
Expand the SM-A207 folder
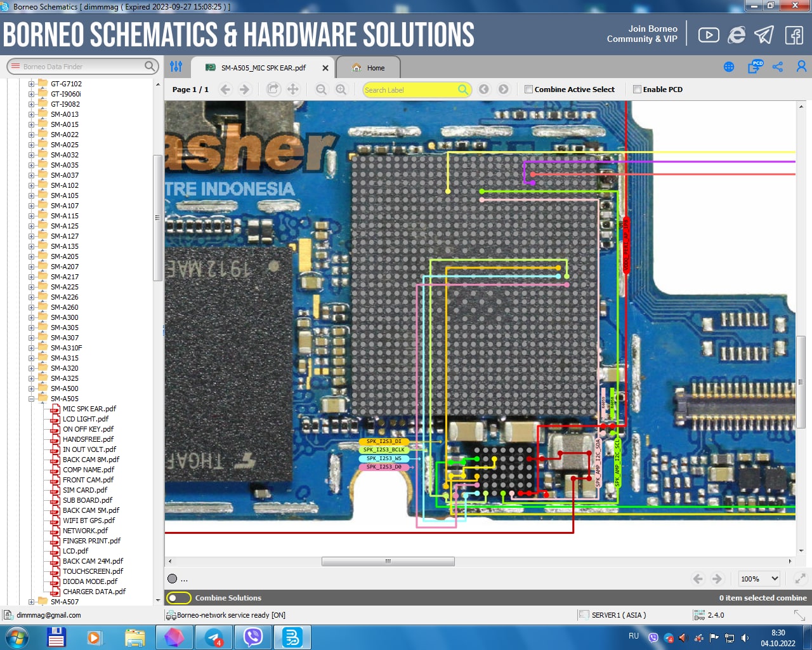31,267
